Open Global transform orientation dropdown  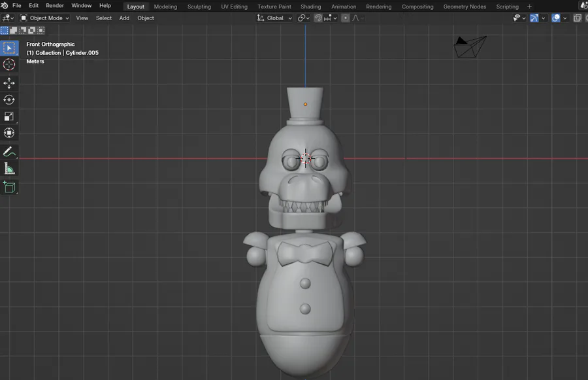click(274, 18)
